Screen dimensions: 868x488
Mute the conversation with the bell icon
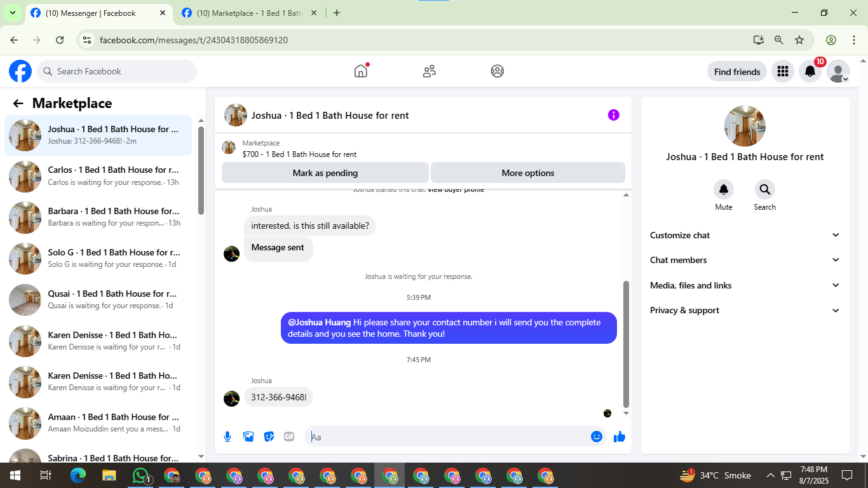(723, 189)
